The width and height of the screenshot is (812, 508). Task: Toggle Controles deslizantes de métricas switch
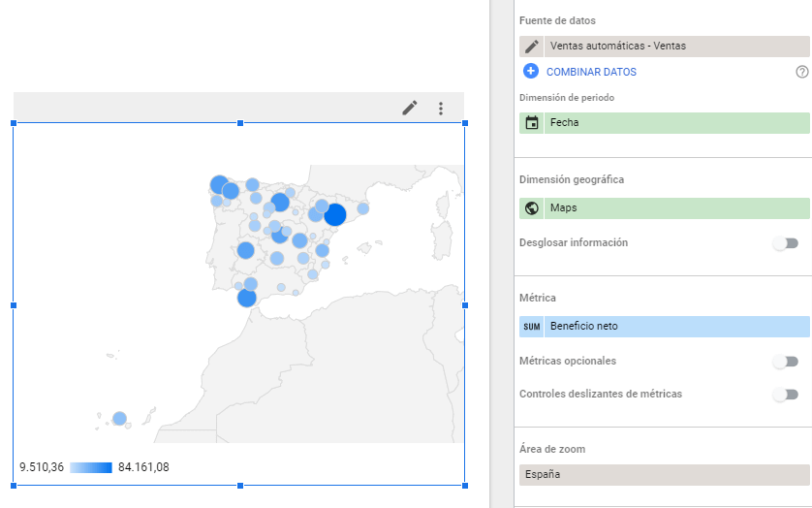click(786, 395)
